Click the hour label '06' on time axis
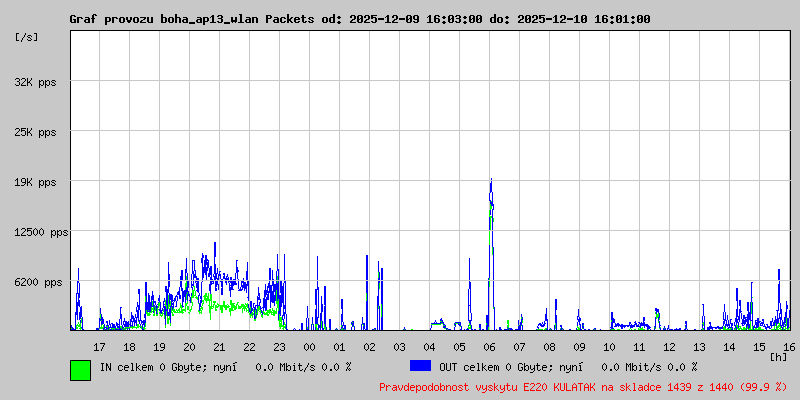This screenshot has height=400, width=800. tap(489, 347)
